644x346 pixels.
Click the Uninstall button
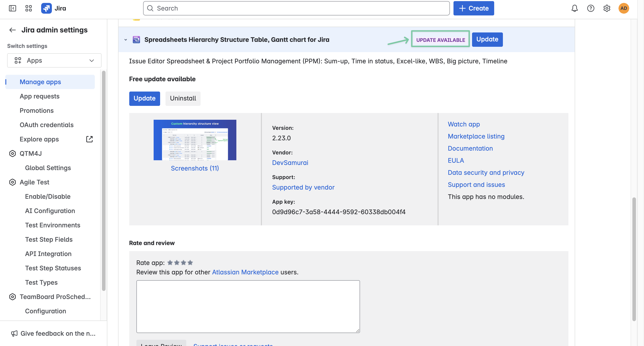click(183, 98)
